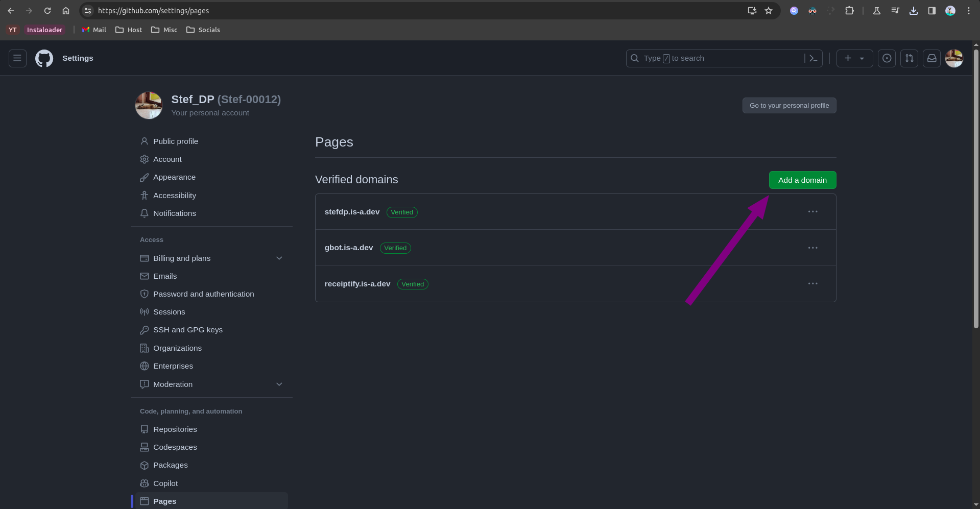Open options menu for stefdp.is-a.dev
The image size is (980, 509).
[812, 212]
